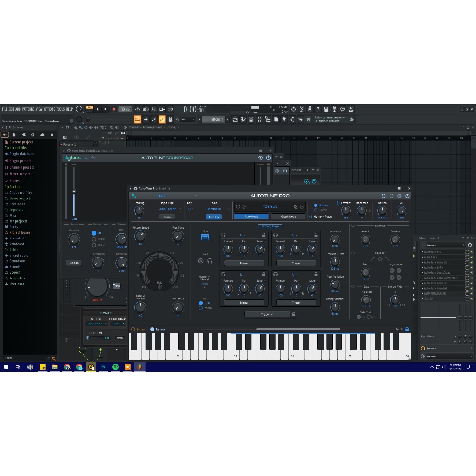
Task: Enable the Bypass option
Action: pyautogui.click(x=133, y=329)
